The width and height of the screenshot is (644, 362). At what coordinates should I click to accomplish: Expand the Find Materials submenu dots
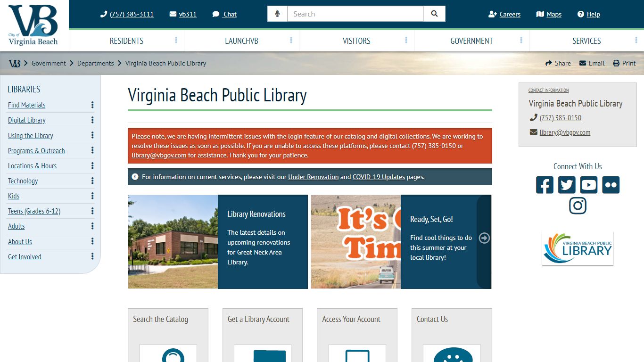click(92, 105)
